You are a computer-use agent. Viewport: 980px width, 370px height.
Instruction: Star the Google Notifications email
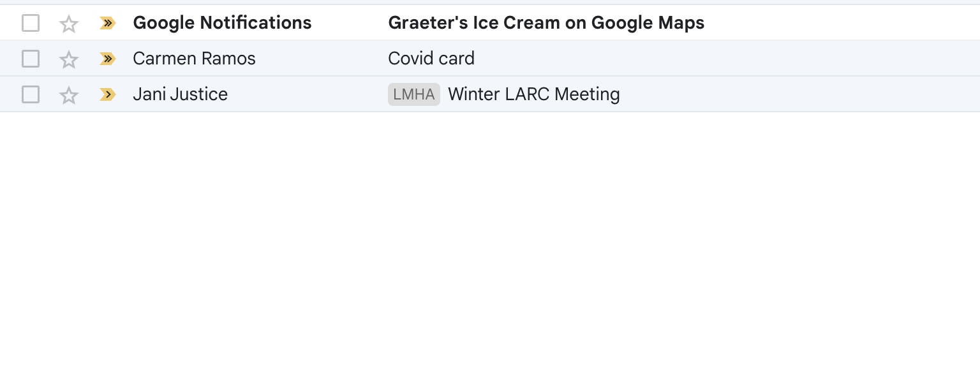pyautogui.click(x=68, y=24)
